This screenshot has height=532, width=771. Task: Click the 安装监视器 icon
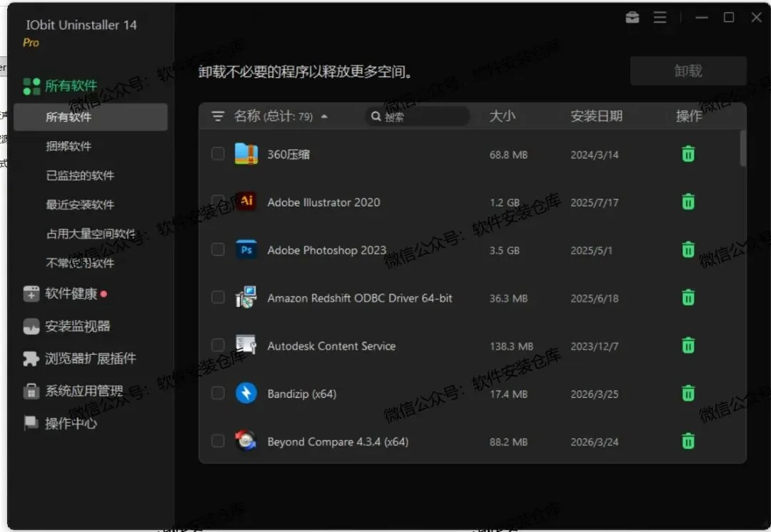pyautogui.click(x=31, y=326)
